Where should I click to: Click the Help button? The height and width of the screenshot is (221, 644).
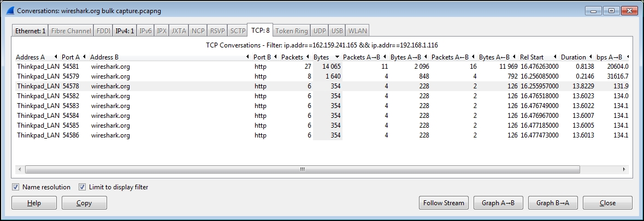34,203
